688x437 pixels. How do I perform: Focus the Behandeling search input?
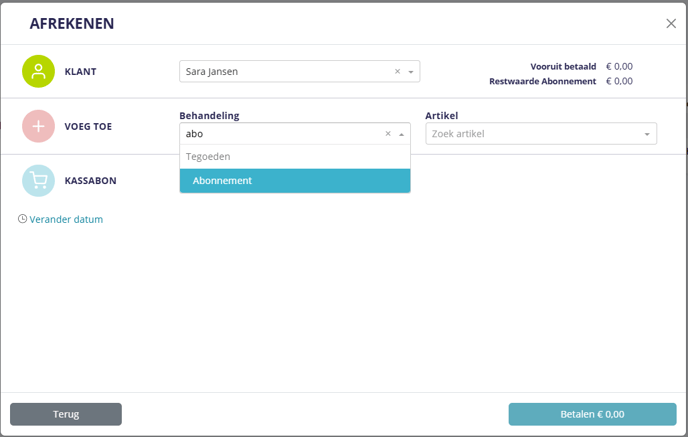pyautogui.click(x=280, y=134)
